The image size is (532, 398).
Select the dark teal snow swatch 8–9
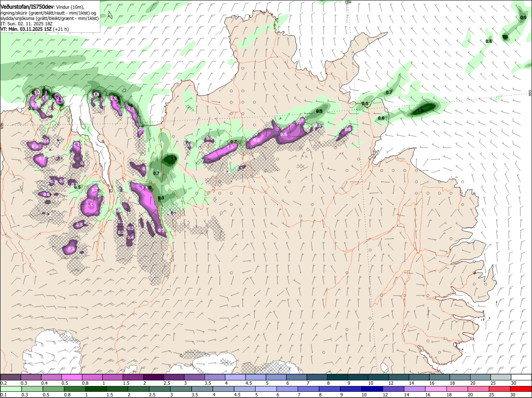tap(337, 377)
